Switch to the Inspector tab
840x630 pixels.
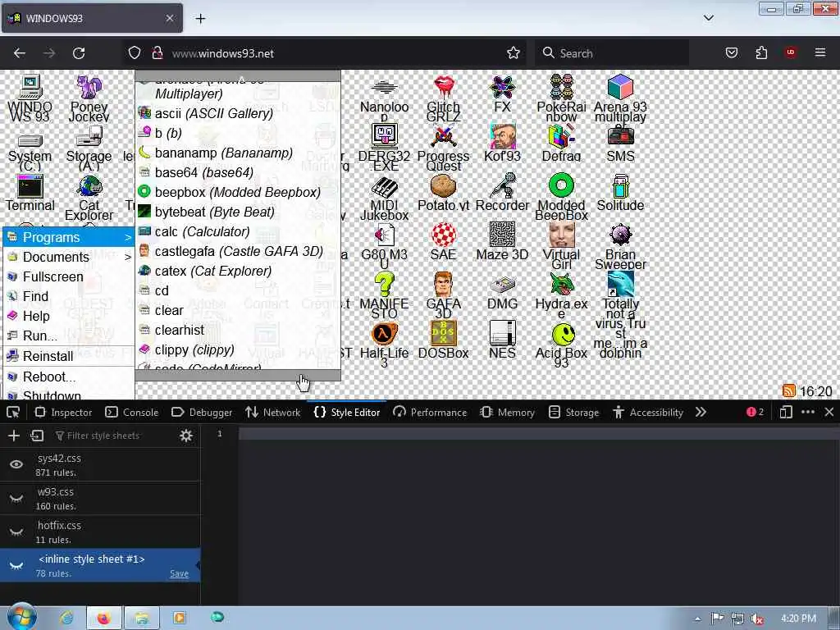tap(63, 412)
